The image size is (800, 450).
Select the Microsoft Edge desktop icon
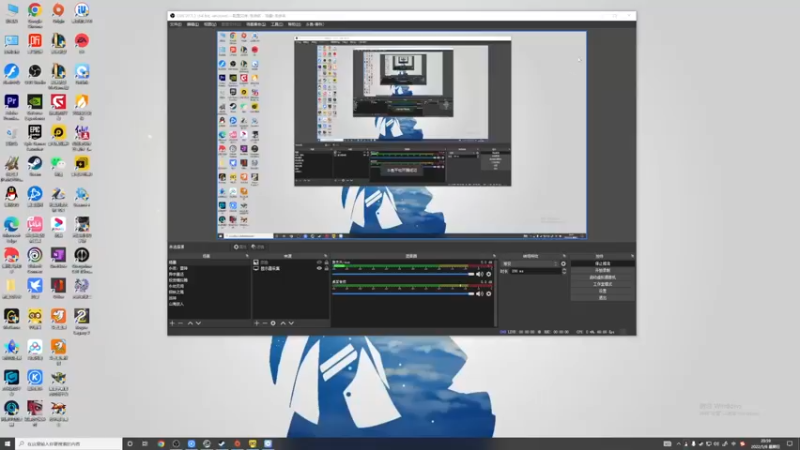pyautogui.click(x=11, y=229)
